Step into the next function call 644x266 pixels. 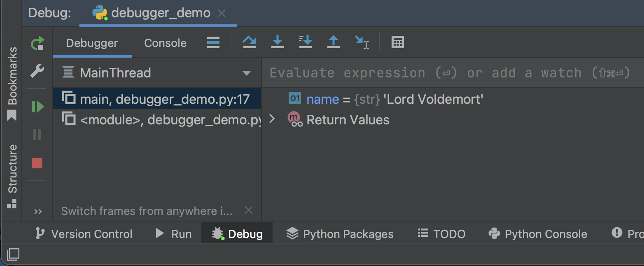(x=277, y=42)
